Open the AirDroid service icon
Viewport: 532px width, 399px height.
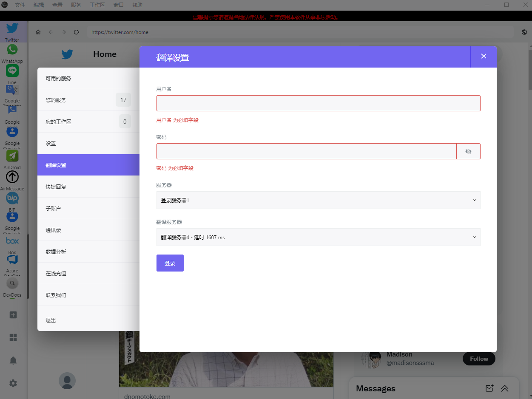(12, 156)
